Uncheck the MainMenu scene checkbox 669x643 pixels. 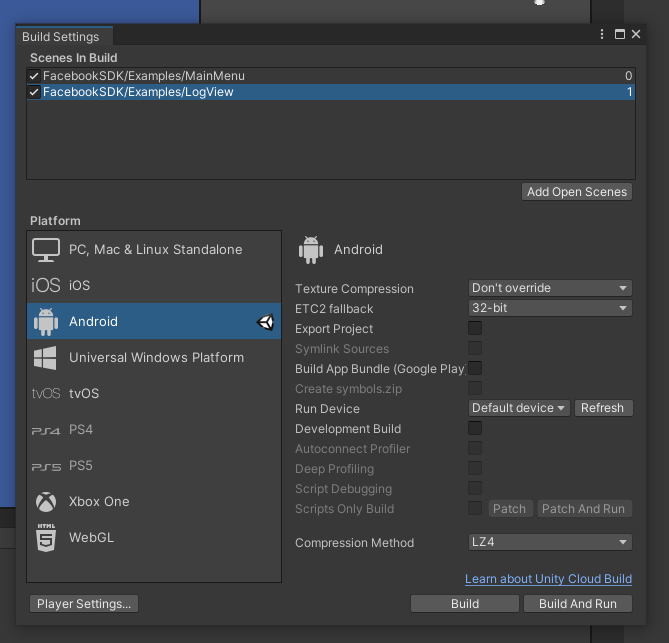[x=34, y=76]
